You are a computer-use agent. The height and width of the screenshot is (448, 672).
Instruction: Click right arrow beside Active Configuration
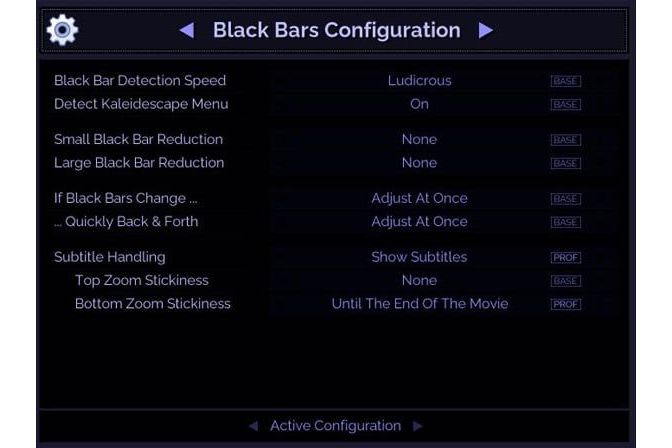point(417,426)
